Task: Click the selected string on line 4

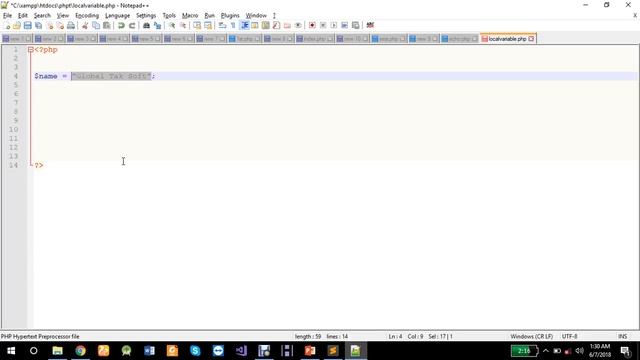Action: coord(111,76)
